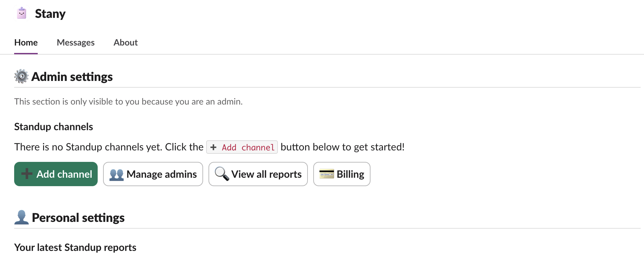Click the Admin settings gear icon
This screenshot has width=644, height=259.
click(x=22, y=77)
